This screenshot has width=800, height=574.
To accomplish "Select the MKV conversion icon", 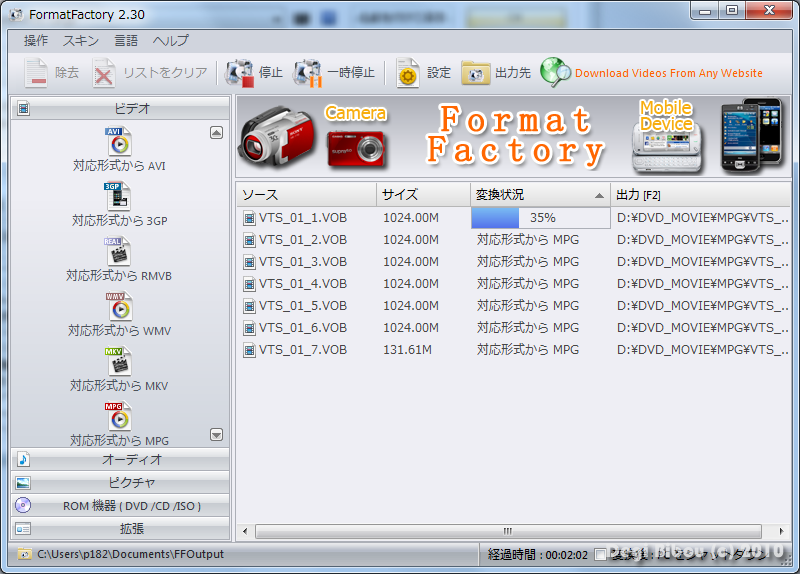I will coord(118,361).
